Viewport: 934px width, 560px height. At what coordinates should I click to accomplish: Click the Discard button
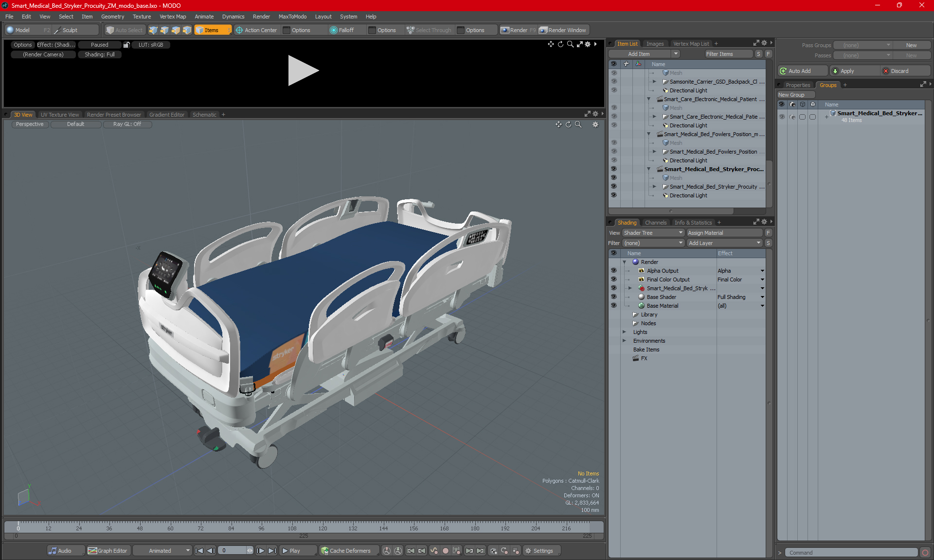(906, 71)
